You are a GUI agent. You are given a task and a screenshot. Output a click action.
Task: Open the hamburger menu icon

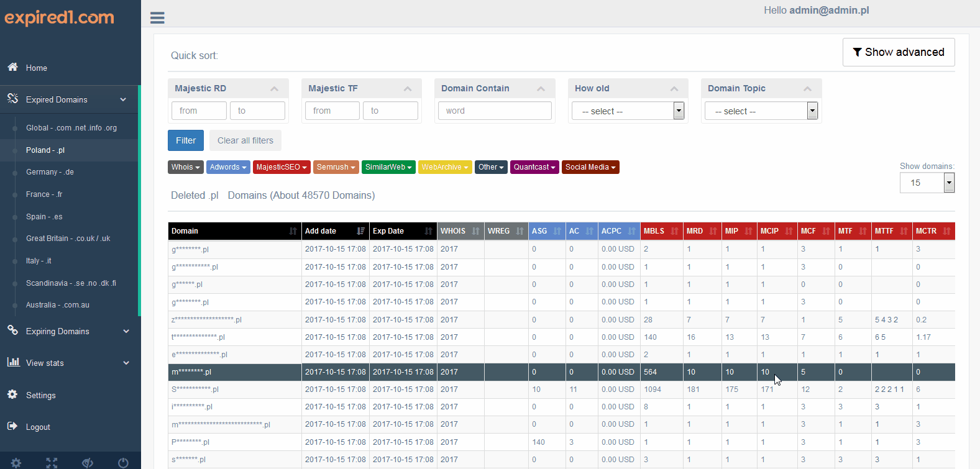(x=157, y=18)
